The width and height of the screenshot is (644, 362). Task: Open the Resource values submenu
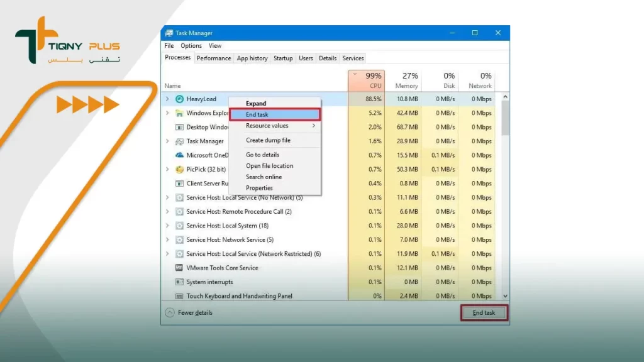point(275,126)
